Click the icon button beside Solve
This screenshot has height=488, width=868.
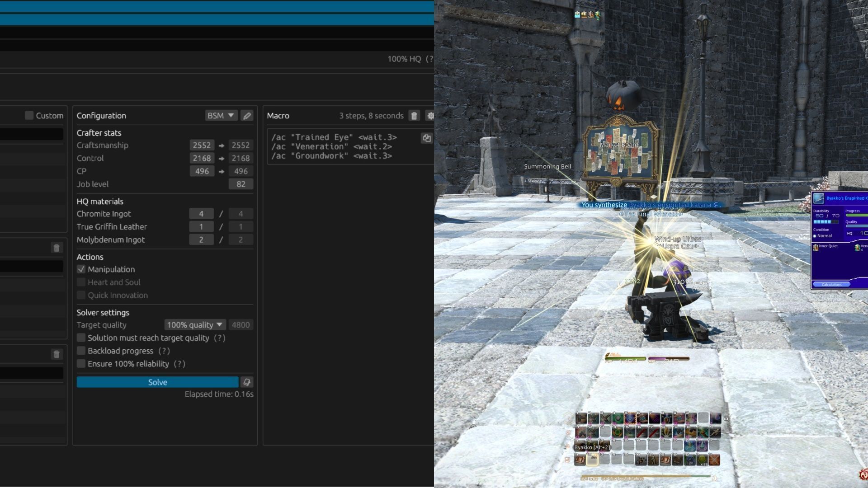coord(246,382)
